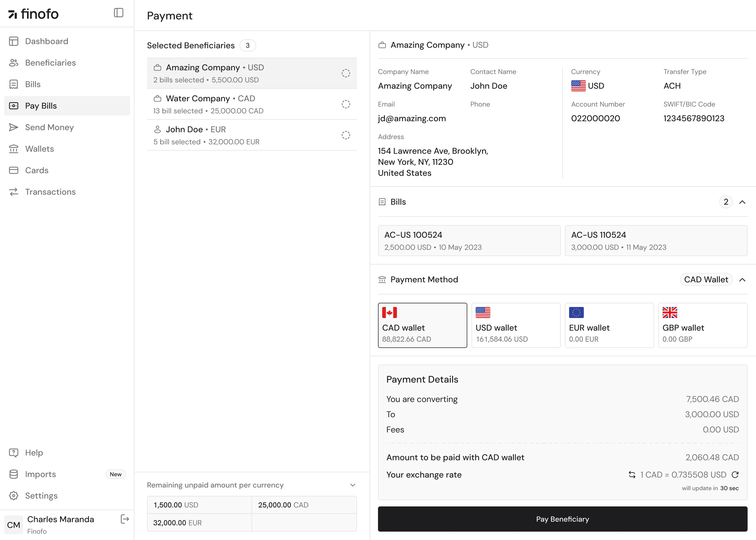The width and height of the screenshot is (756, 540).
Task: Select the John Doe beneficiary circle
Action: 346,135
